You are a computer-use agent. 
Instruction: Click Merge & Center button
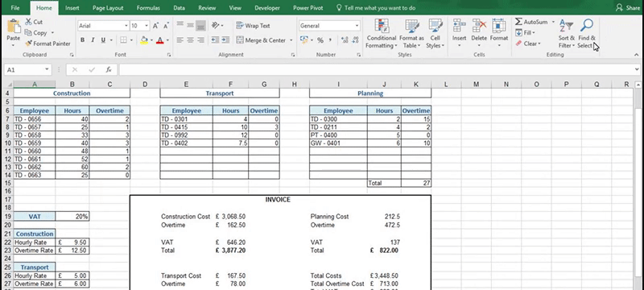261,40
